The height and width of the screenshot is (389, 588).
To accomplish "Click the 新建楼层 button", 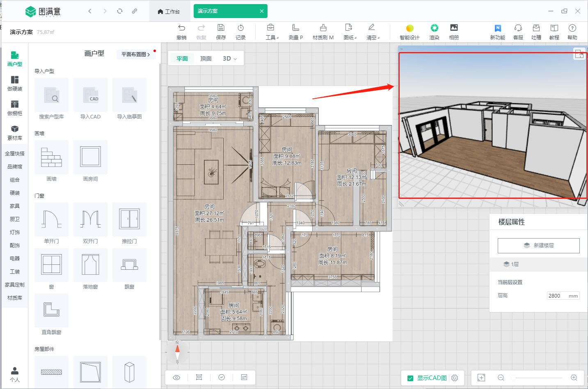I will pos(538,246).
